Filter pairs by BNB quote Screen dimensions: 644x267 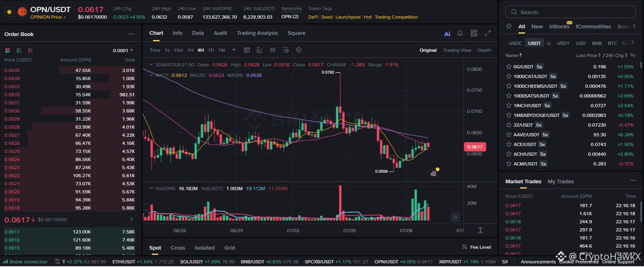pos(597,43)
